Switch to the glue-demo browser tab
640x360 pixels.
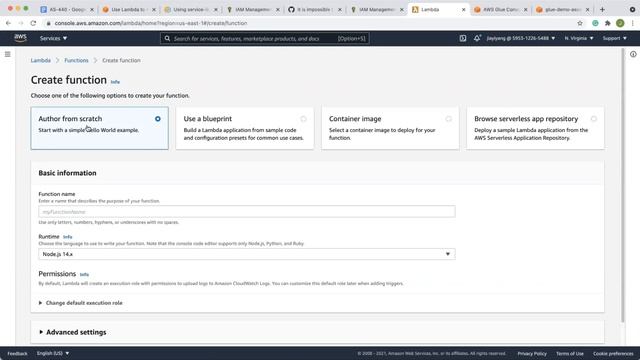[x=562, y=9]
